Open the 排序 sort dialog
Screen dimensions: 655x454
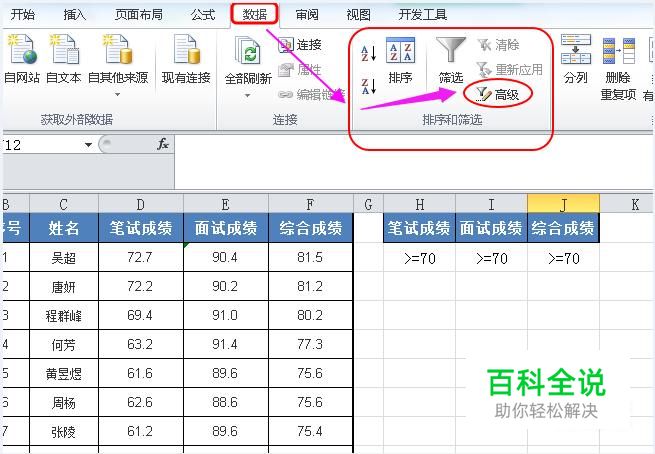coord(400,61)
